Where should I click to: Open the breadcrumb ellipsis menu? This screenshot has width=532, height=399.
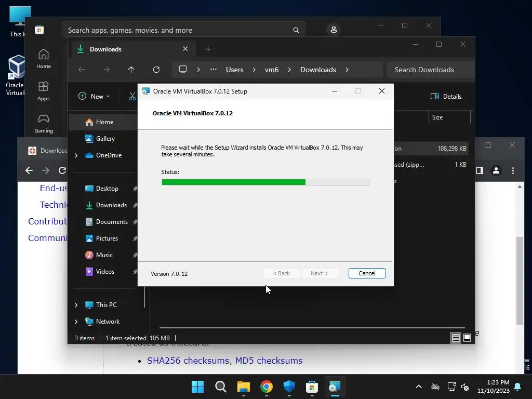pos(214,69)
